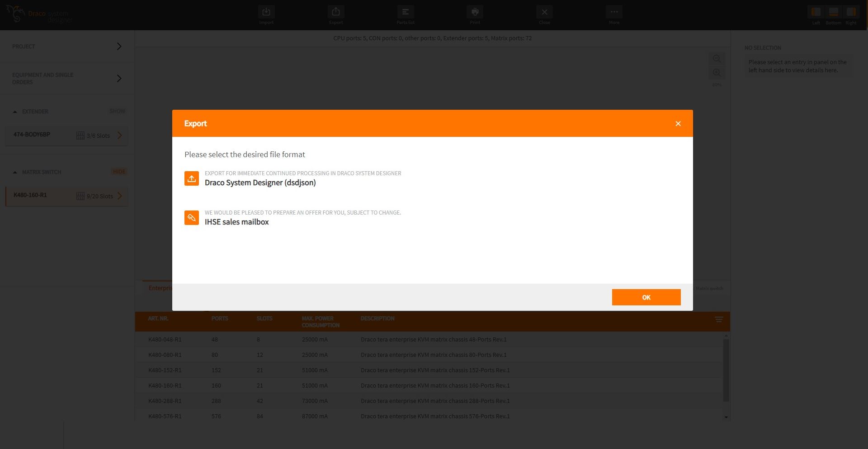The width and height of the screenshot is (868, 449).
Task: Open the More options icon
Action: (x=614, y=12)
